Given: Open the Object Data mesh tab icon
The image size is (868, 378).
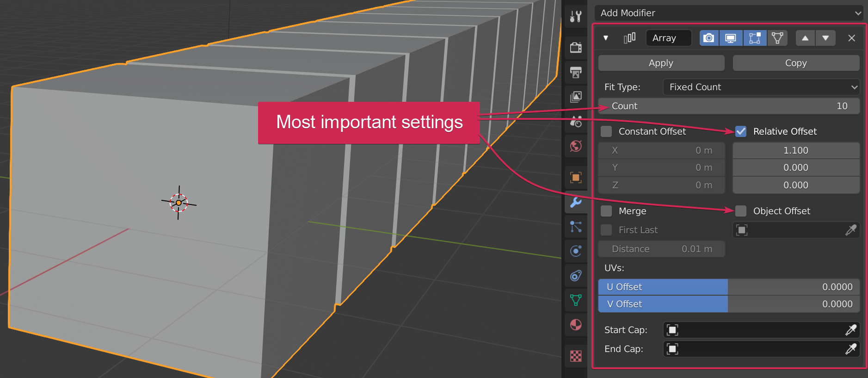Looking at the screenshot, I should coord(576,300).
